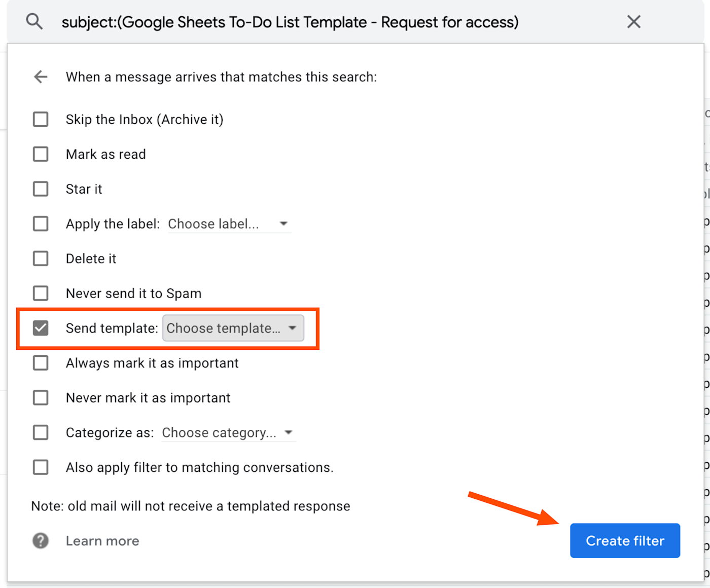Clear the search with the X icon
Image resolution: width=710 pixels, height=588 pixels.
tap(633, 22)
